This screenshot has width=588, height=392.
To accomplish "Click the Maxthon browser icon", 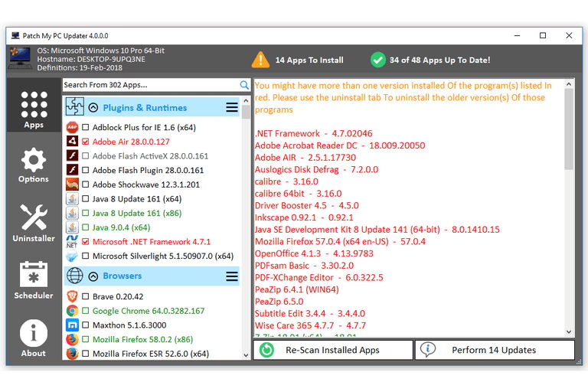I will [x=72, y=325].
